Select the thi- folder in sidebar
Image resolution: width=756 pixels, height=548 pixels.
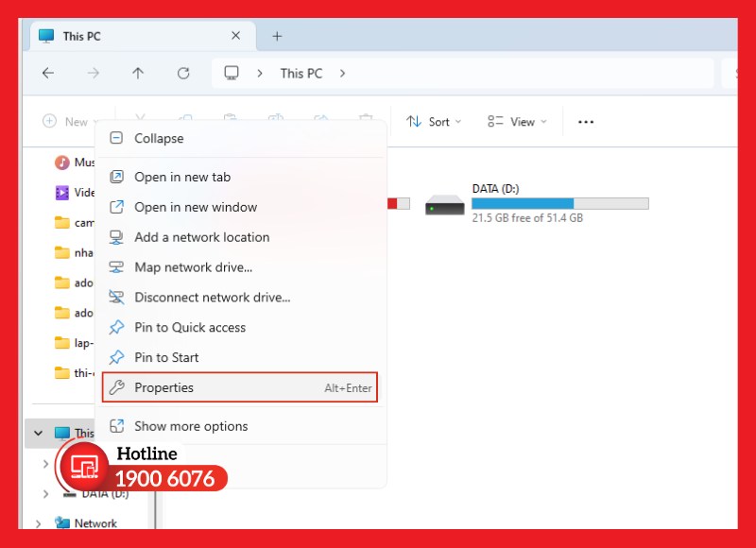74,372
